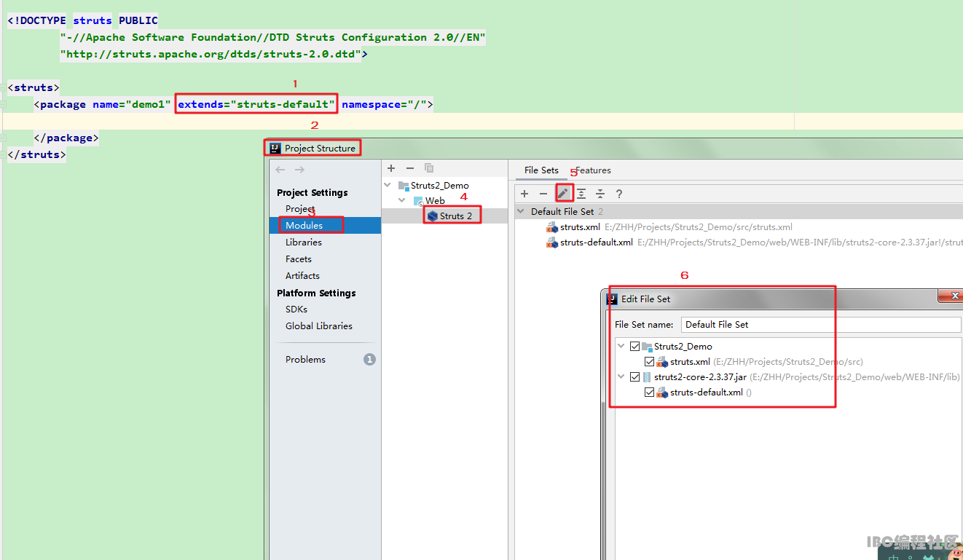Select the Struts2_Demo label in modules tree
This screenshot has width=963, height=560.
click(x=440, y=186)
